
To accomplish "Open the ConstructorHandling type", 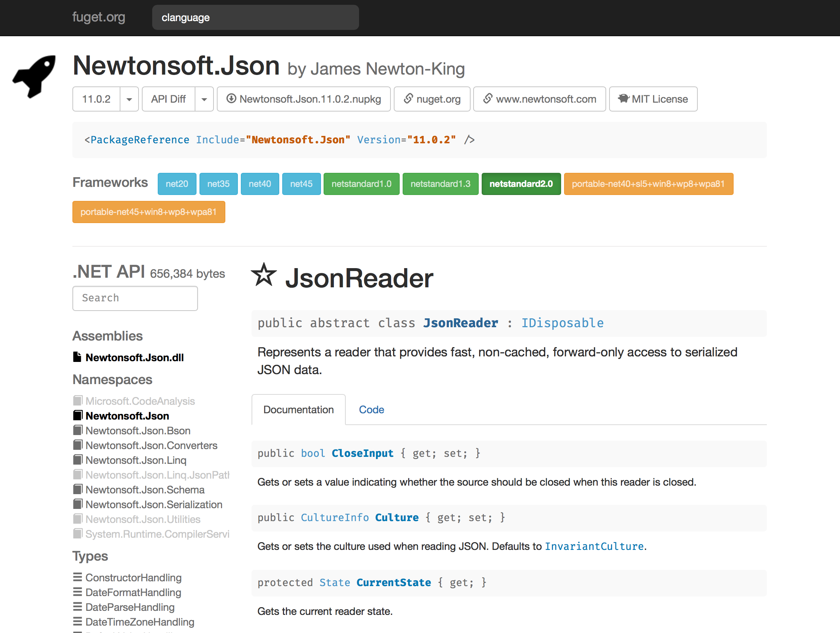I will coord(134,578).
